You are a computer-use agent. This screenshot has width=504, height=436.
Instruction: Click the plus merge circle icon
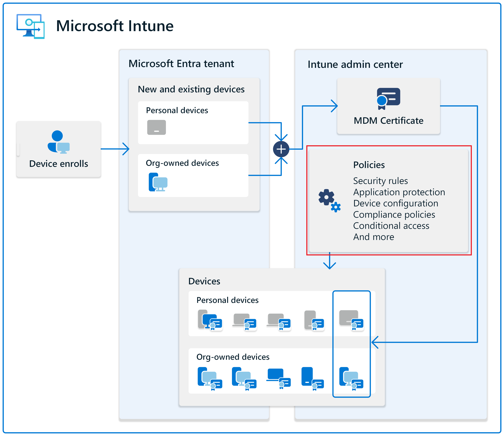click(281, 149)
